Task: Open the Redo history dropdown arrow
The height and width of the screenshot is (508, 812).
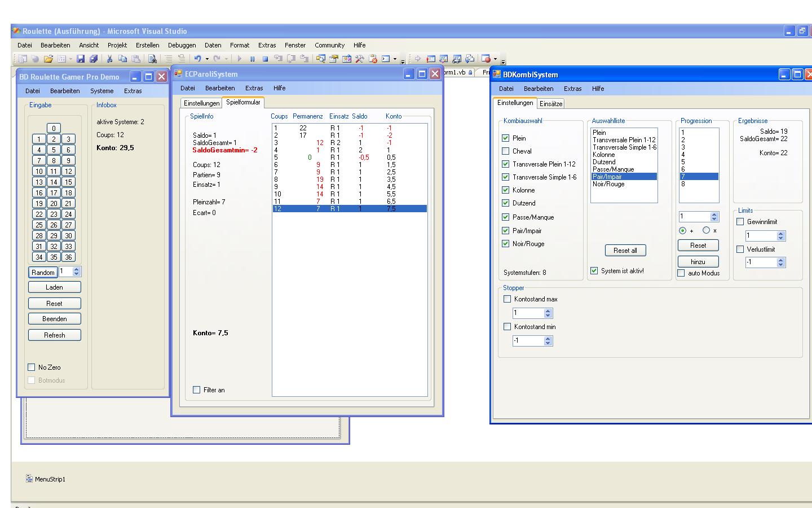Action: [226, 59]
